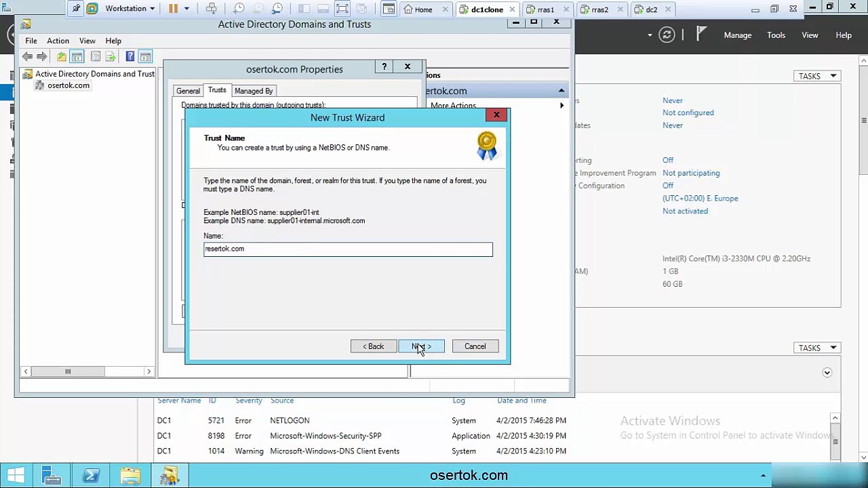Click the help question mark in Properties dialog
The image size is (868, 488).
(x=384, y=67)
